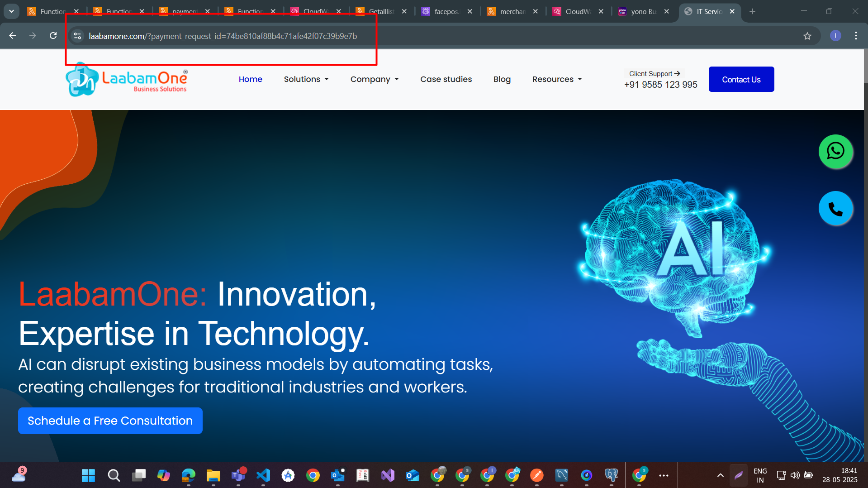
Task: Open the clock showing 18:41
Action: pyautogui.click(x=840, y=475)
